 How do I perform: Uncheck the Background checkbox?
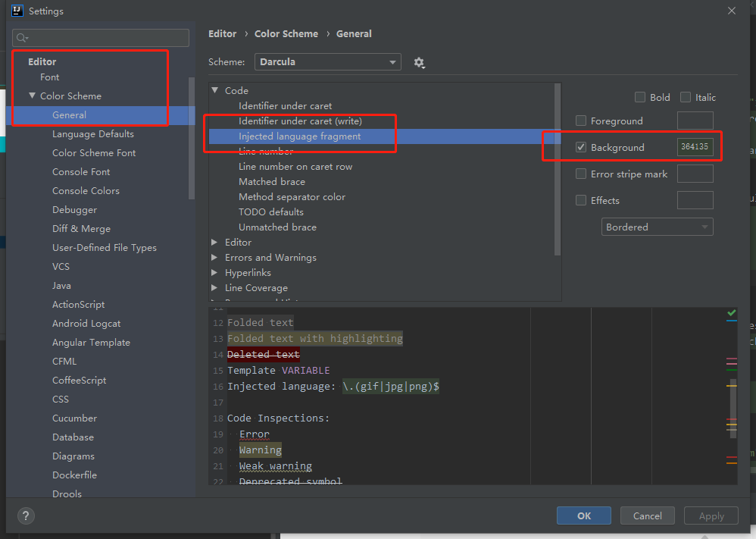coord(581,147)
